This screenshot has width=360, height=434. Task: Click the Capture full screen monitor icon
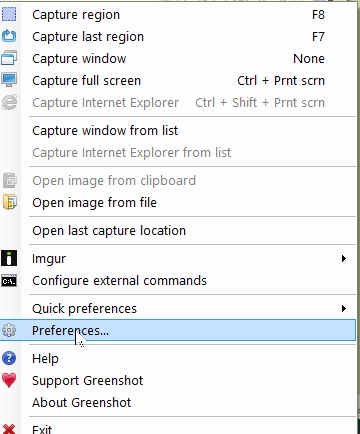pyautogui.click(x=9, y=80)
